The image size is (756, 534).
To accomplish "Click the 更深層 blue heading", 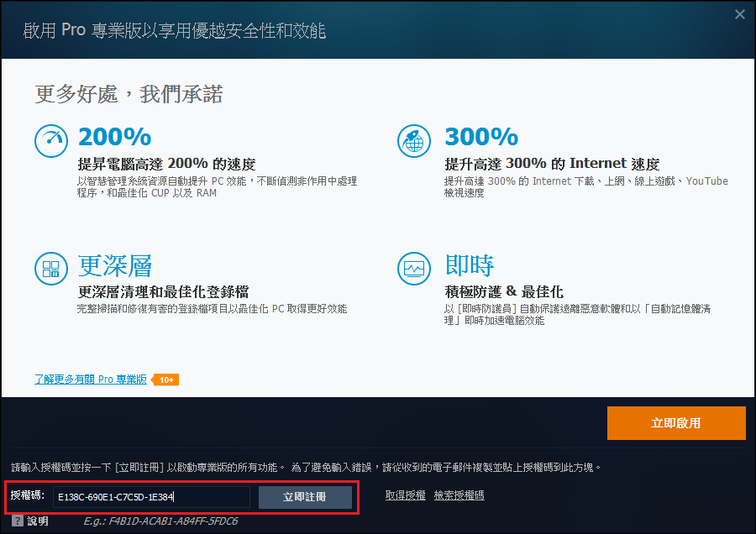I will [115, 265].
